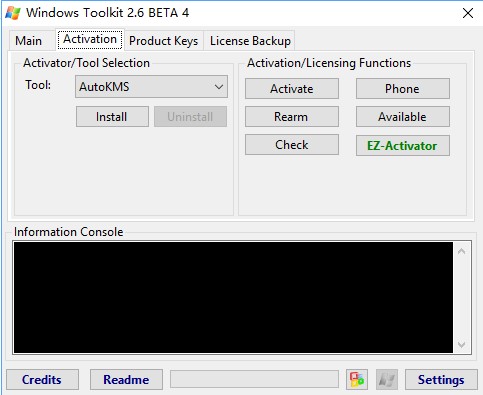Run the green EZ-Activator button

coord(403,145)
